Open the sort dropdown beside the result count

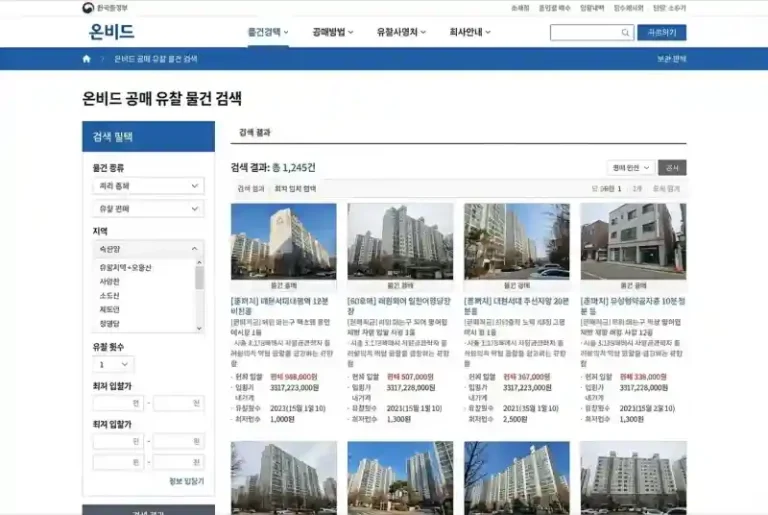630,168
